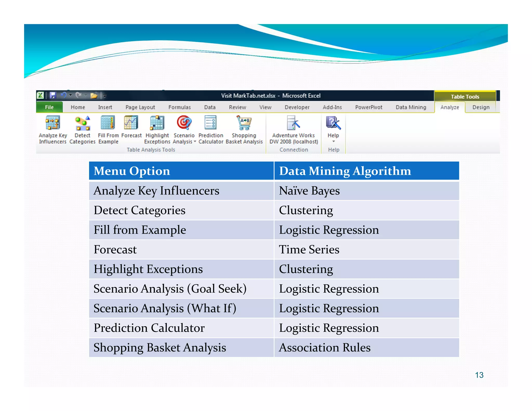Switch to the Insert tab
The image size is (532, 411).
pos(105,107)
